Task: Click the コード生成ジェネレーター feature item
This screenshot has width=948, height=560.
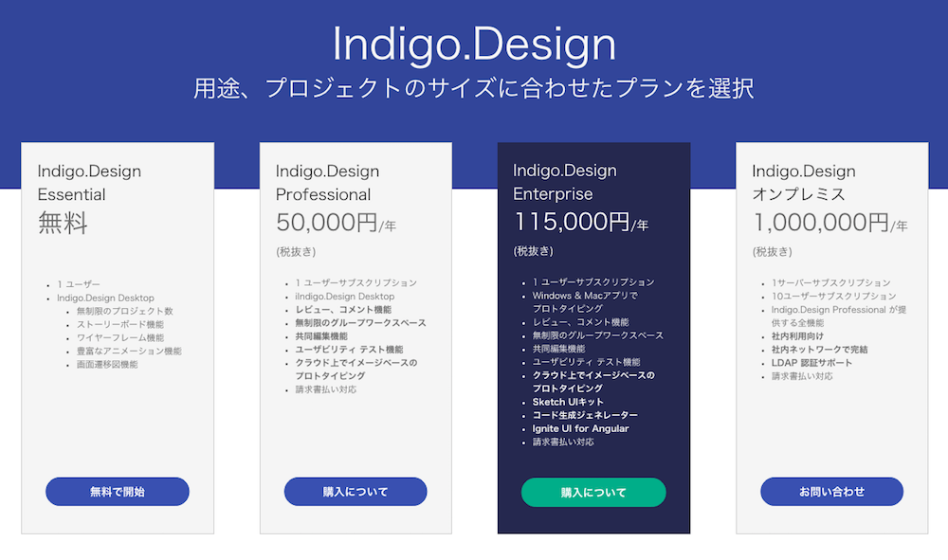Action: [585, 415]
